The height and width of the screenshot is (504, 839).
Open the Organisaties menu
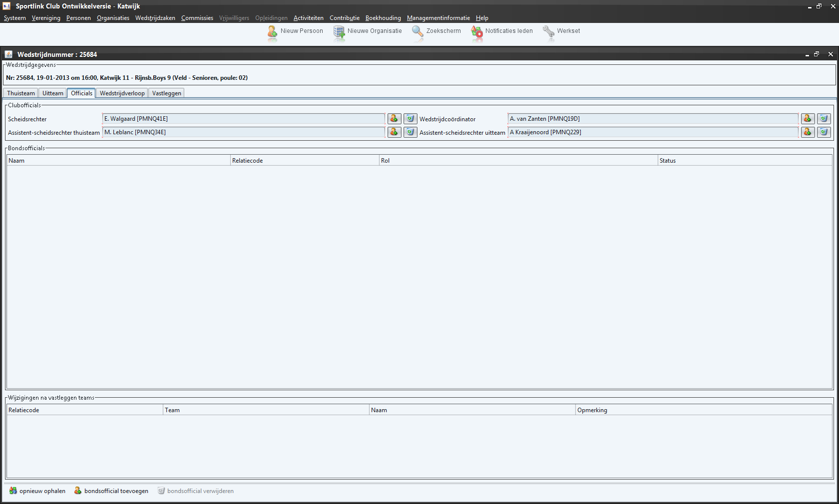[113, 18]
